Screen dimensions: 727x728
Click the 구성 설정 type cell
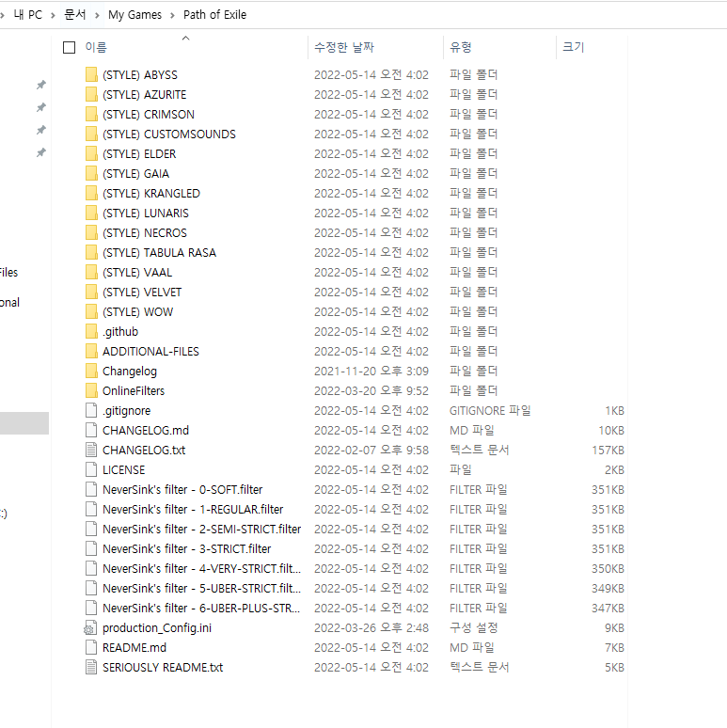coord(473,627)
